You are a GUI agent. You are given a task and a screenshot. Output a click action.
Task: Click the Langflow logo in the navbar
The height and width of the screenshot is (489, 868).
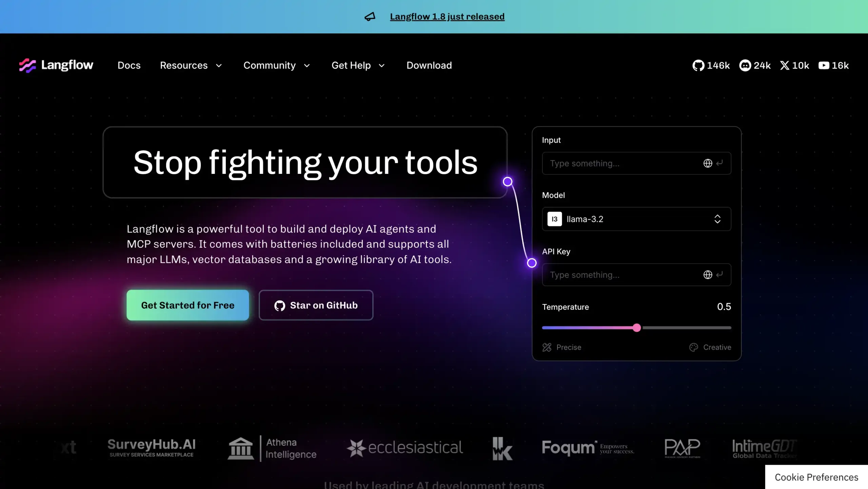pyautogui.click(x=56, y=65)
